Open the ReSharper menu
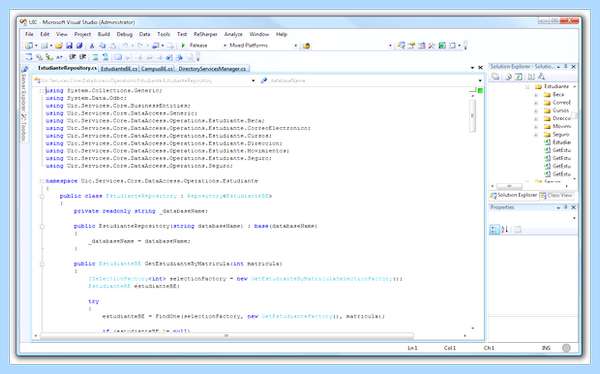The height and width of the screenshot is (374, 600). click(205, 34)
